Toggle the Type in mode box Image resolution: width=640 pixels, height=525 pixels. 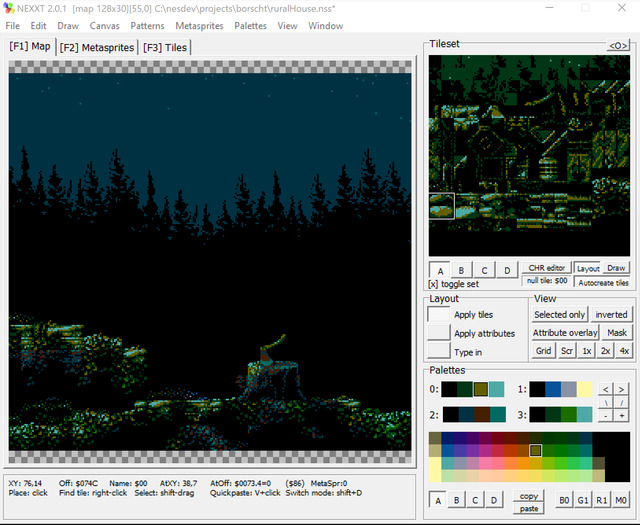click(x=439, y=351)
